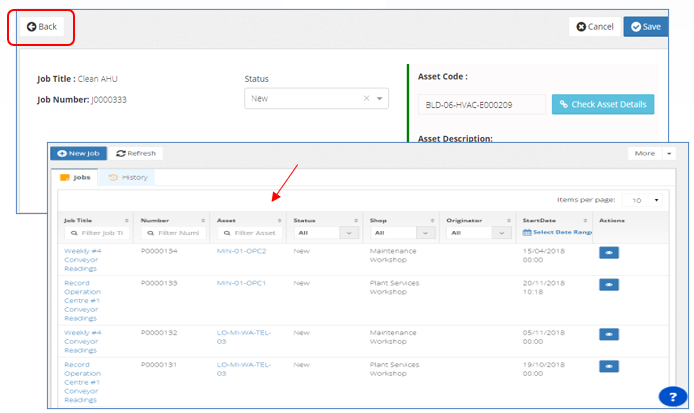This screenshot has height=413, width=694.
Task: Open Record Operation Centre job P0000133
Action: point(82,301)
